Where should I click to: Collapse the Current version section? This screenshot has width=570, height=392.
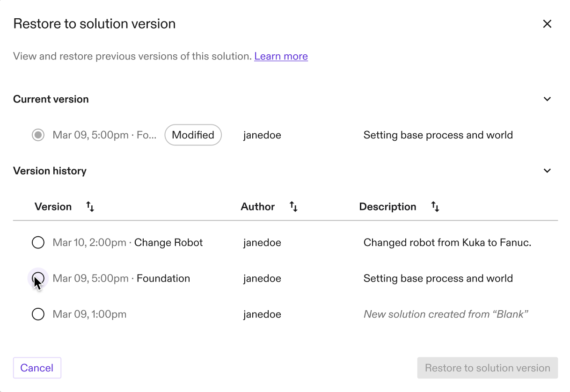(547, 99)
